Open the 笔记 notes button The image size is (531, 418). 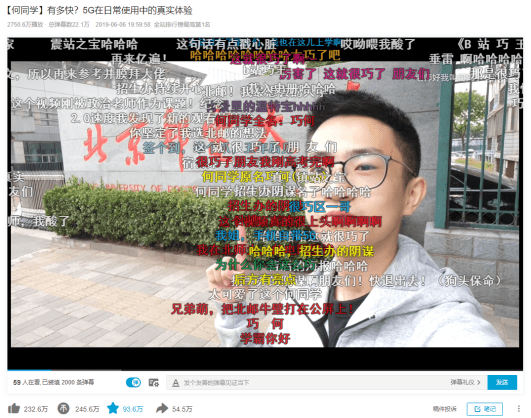[485, 409]
